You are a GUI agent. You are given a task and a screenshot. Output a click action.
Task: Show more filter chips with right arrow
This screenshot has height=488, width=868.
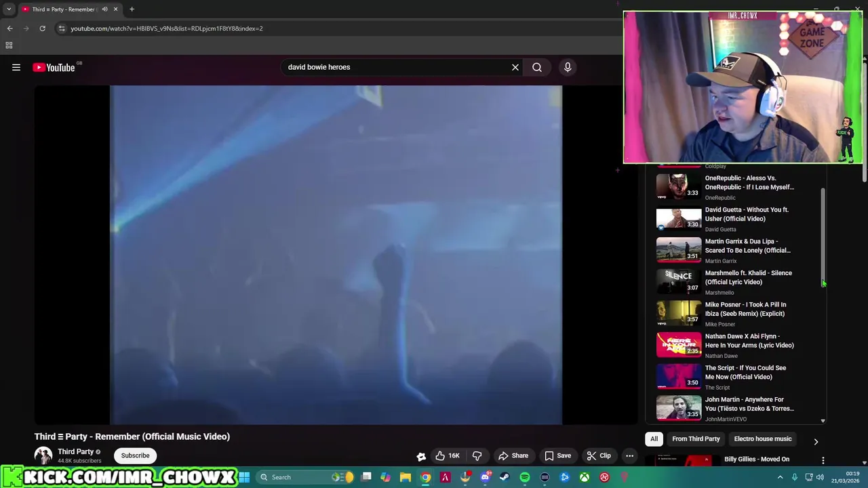point(816,441)
